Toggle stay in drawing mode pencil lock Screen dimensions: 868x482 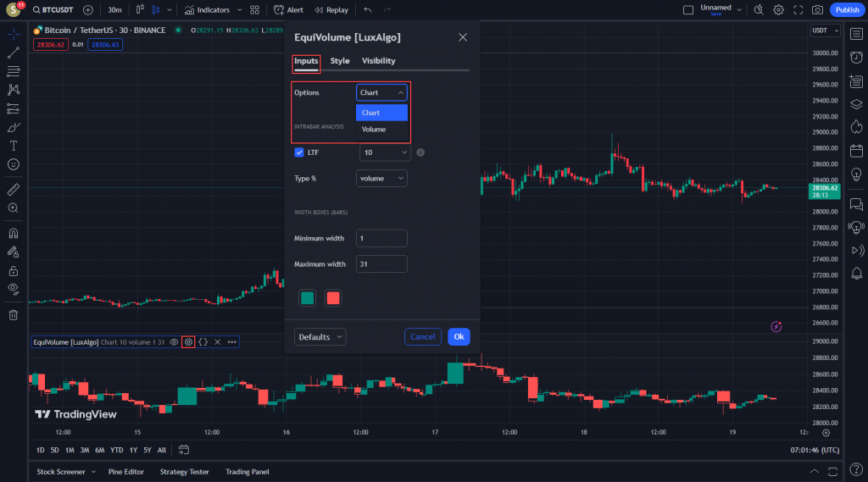click(14, 252)
